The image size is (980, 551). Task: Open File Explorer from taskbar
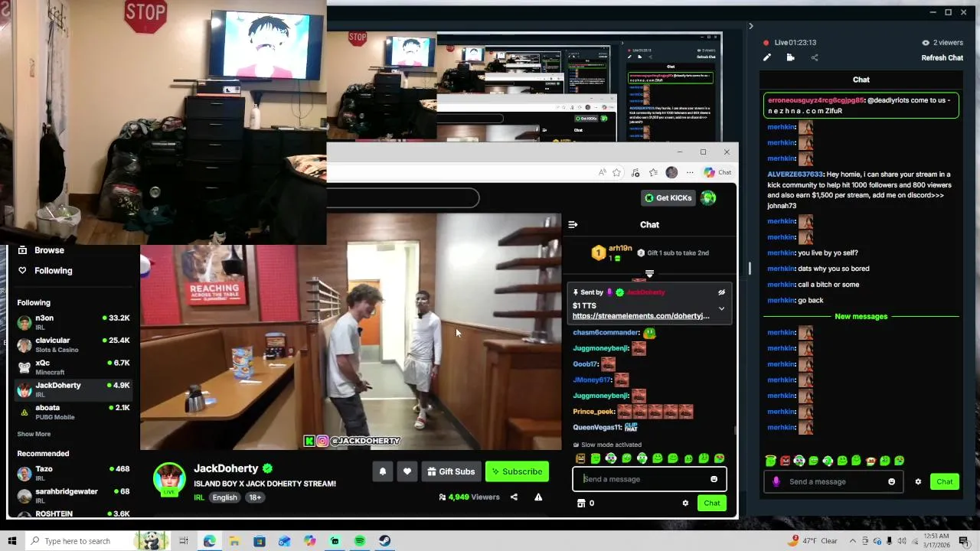[234, 541]
